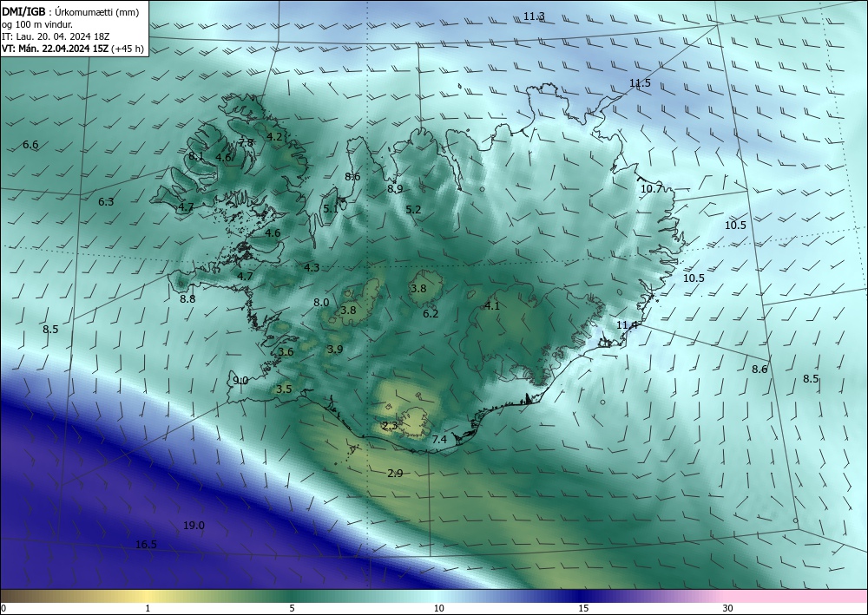Click the 6.3 value over the sea
This screenshot has height=615, width=868.
pos(106,202)
